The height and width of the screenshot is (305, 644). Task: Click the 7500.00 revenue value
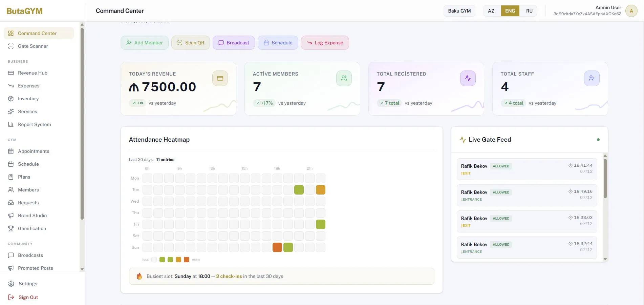[163, 87]
